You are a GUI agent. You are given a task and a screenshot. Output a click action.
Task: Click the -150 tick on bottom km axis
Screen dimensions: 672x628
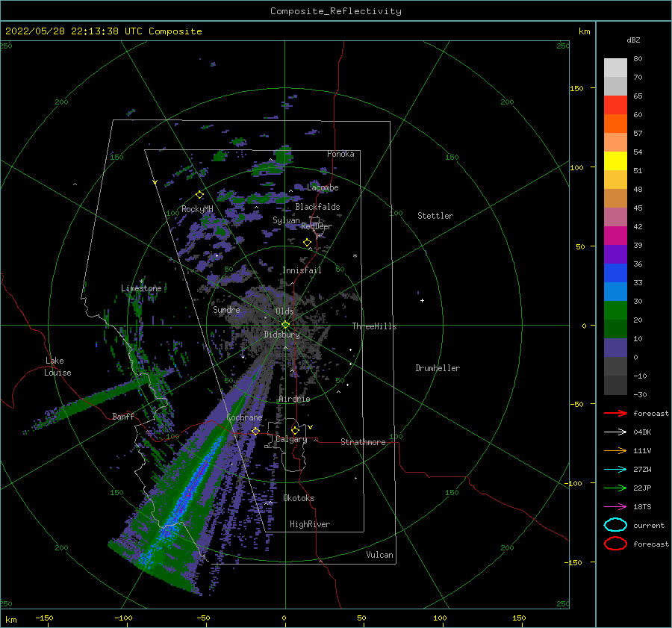click(44, 618)
